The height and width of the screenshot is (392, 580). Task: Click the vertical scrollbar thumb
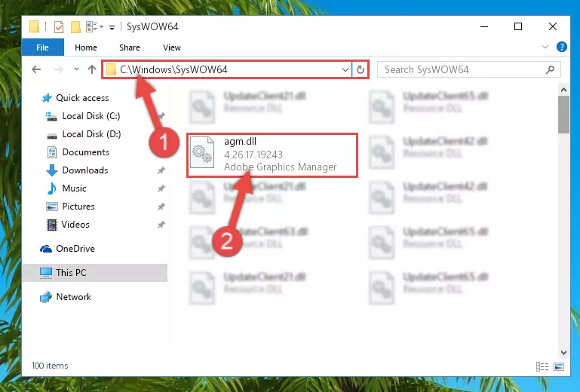click(563, 115)
